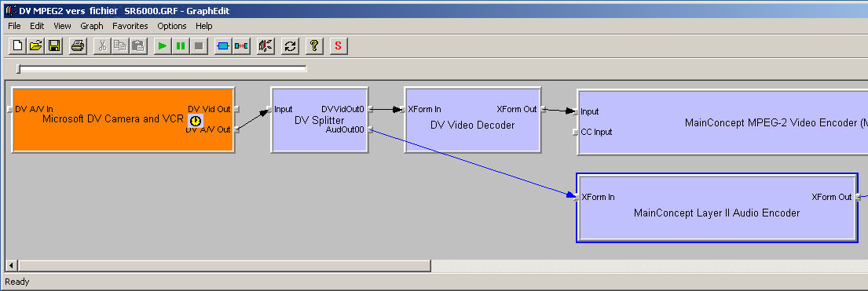Click the Insert Filter toolbar icon

click(222, 46)
